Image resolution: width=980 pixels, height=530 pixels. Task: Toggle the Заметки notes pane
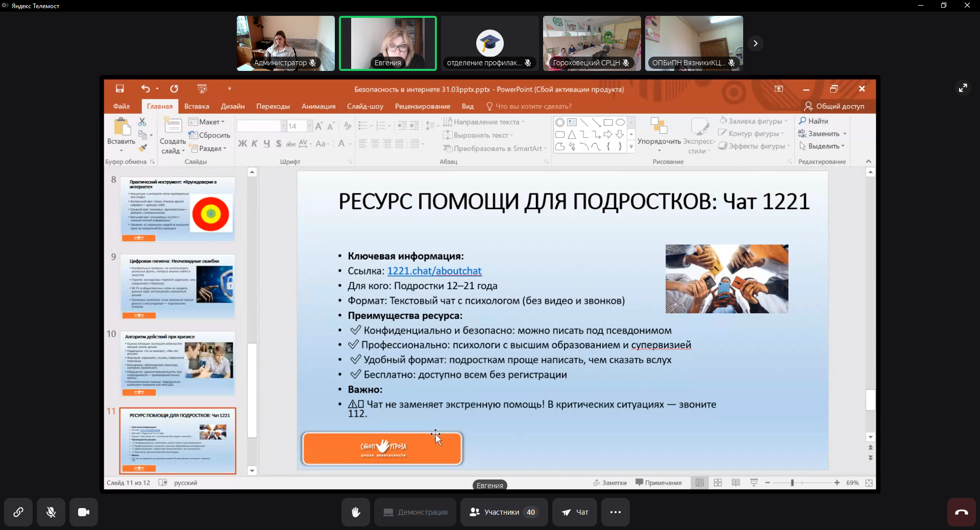coord(610,483)
